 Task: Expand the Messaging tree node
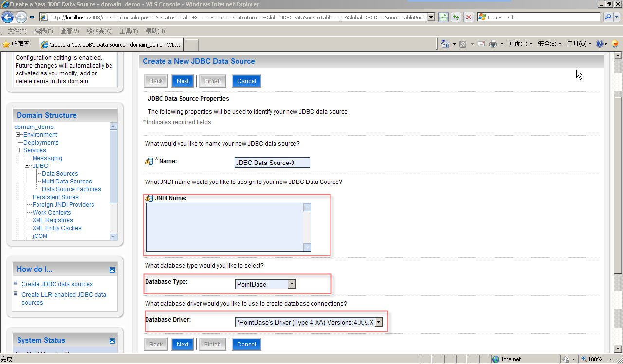point(27,158)
